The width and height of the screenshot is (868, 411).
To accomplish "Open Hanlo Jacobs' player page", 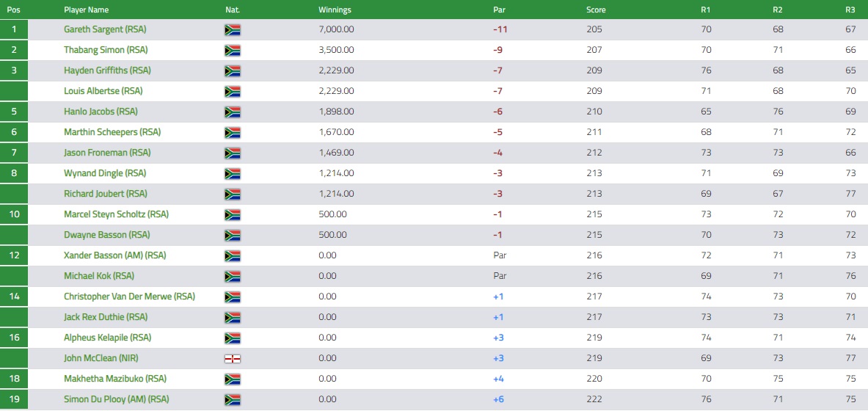I will (101, 112).
